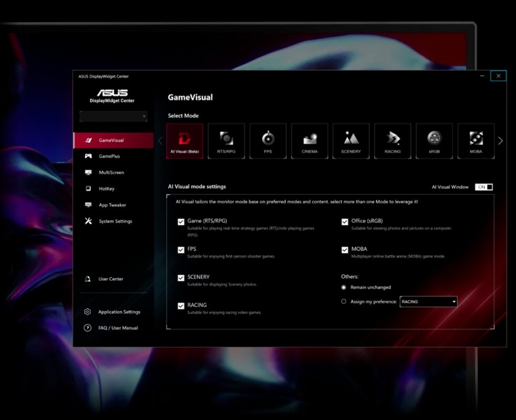Pick the CINEMA mode tile
The width and height of the screenshot is (516, 420).
point(309,141)
